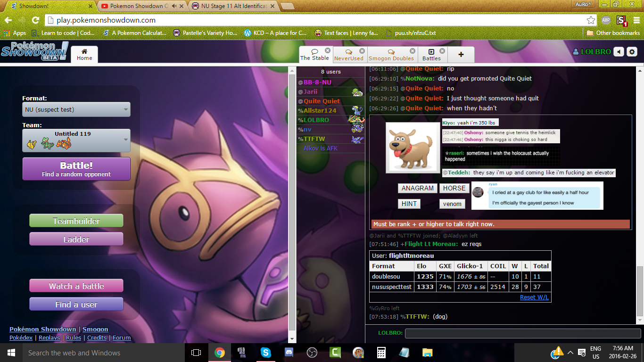The image size is (644, 362).
Task: Switch to Battles tab
Action: (x=431, y=55)
